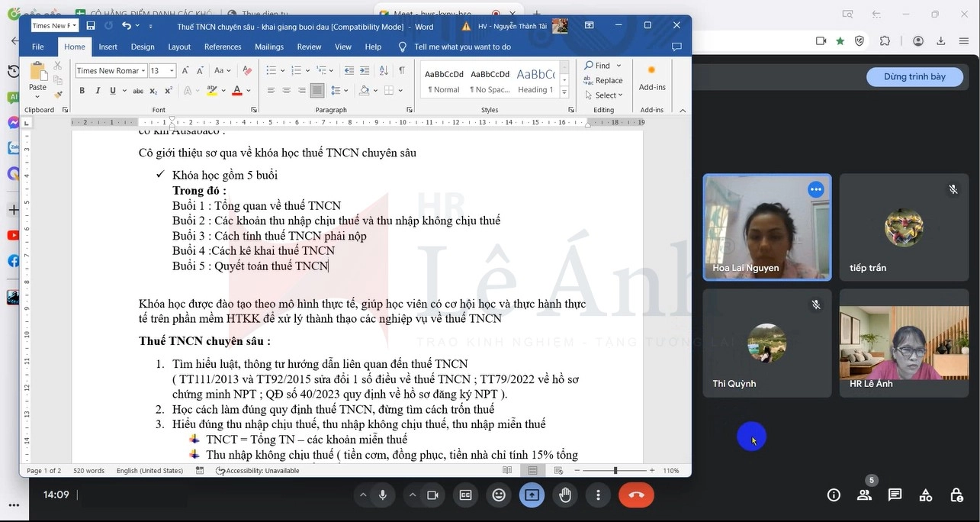Open the Meet chat panel
The height and width of the screenshot is (522, 980).
coord(895,495)
